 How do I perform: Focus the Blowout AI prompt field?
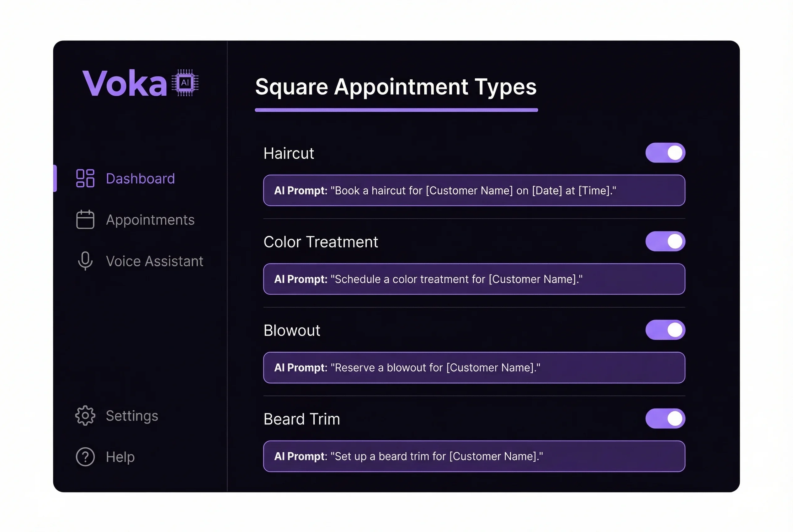tap(474, 367)
